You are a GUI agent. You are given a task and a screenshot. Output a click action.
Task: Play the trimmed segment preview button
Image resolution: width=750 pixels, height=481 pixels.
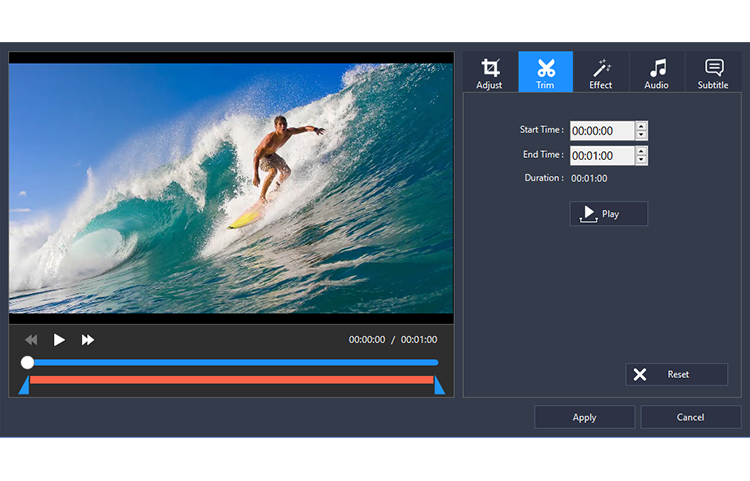[x=609, y=214]
